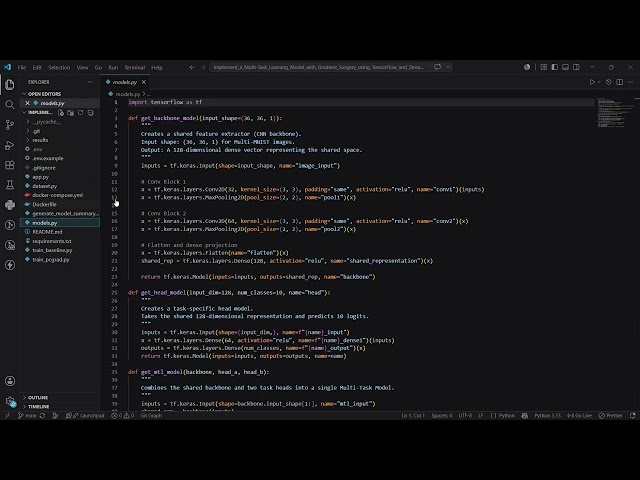Go forward with the navigation arrow
Screen dimensions: 640x480
203,67
